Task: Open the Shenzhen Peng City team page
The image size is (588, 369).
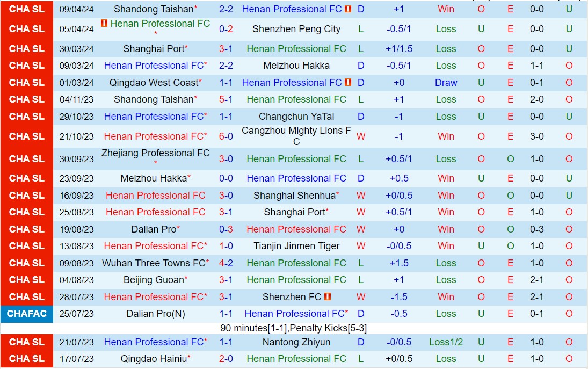Action: click(x=296, y=29)
